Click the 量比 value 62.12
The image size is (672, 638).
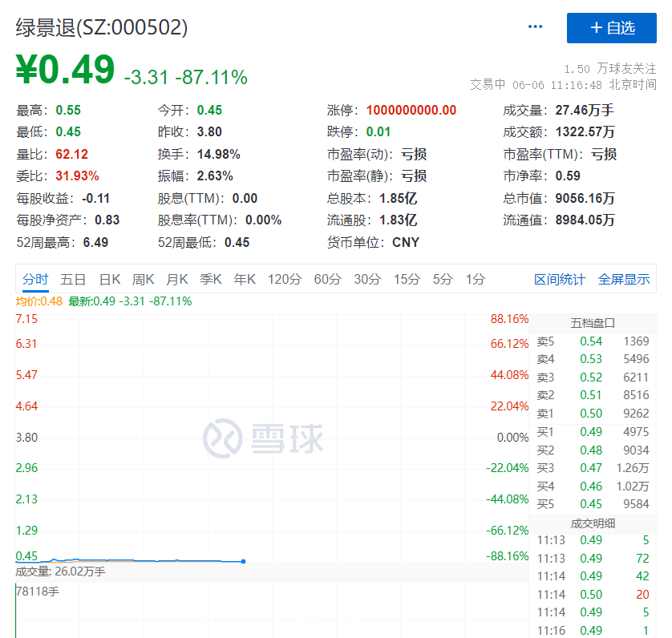[71, 154]
